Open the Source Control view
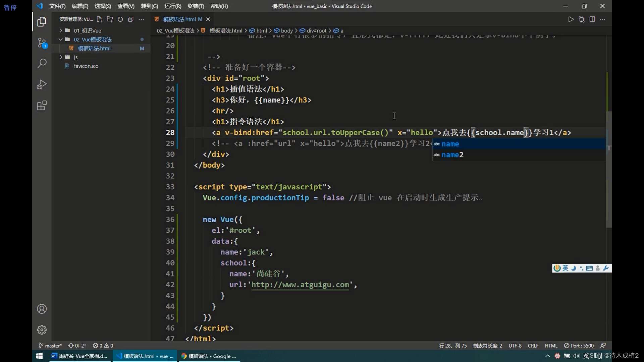Viewport: 644px width, 362px height. [42, 43]
